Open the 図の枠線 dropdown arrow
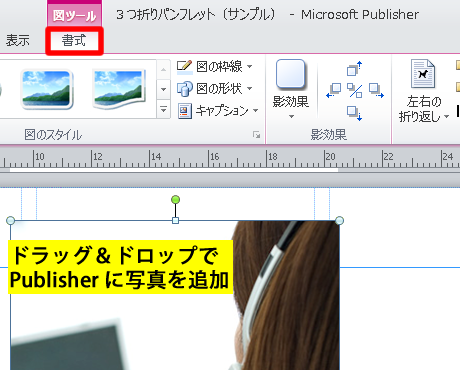This screenshot has width=460, height=370. (250, 67)
